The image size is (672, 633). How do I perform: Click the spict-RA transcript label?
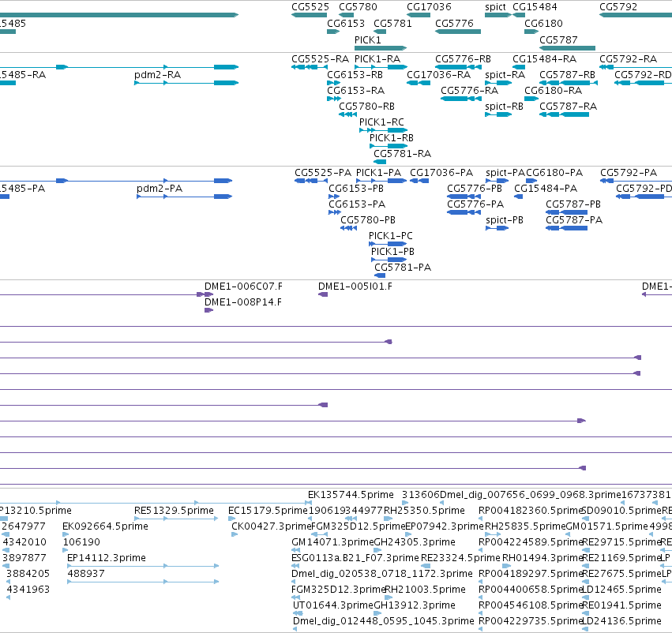(x=505, y=74)
